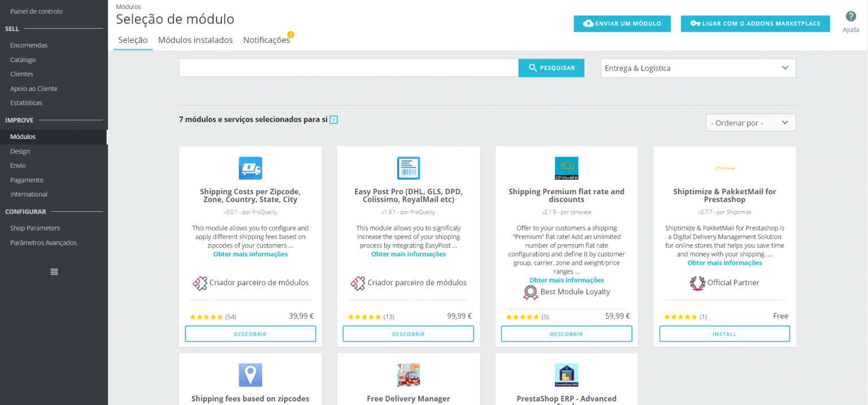
Task: Click the Módulos breadcrumb above the title
Action: [x=128, y=7]
